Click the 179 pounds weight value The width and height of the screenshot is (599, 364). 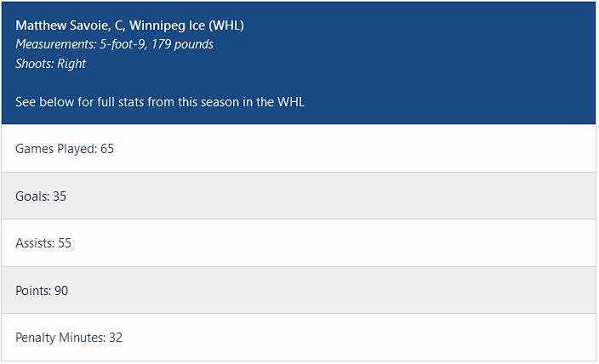coord(182,44)
